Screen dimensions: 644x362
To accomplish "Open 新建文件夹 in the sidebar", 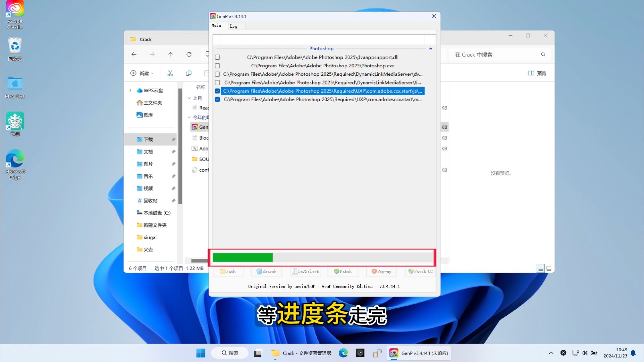I will click(x=152, y=225).
